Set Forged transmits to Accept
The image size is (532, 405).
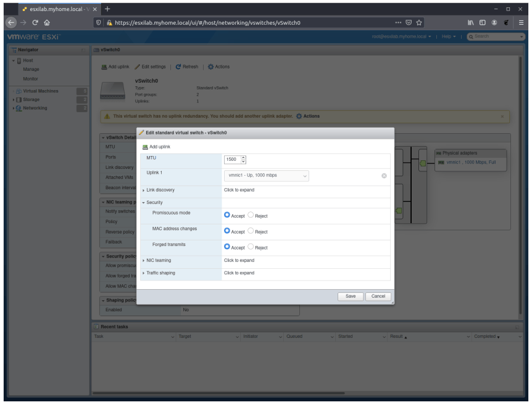pyautogui.click(x=227, y=247)
